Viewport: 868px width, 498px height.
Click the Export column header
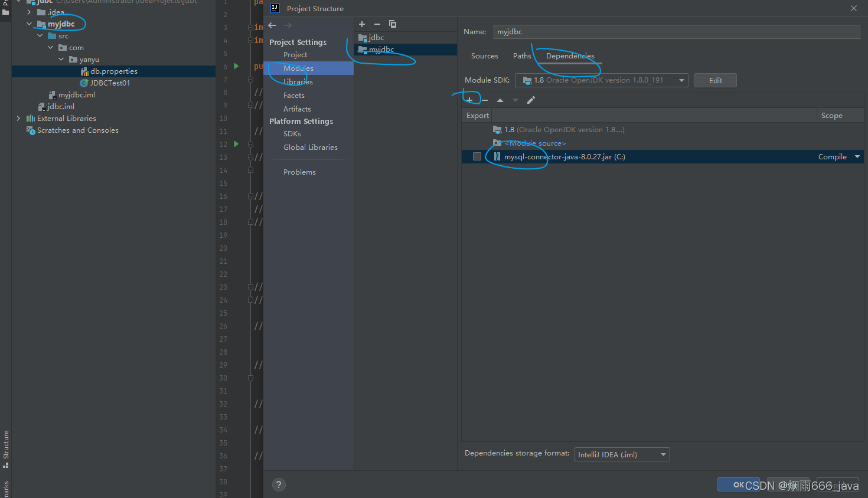pyautogui.click(x=477, y=116)
